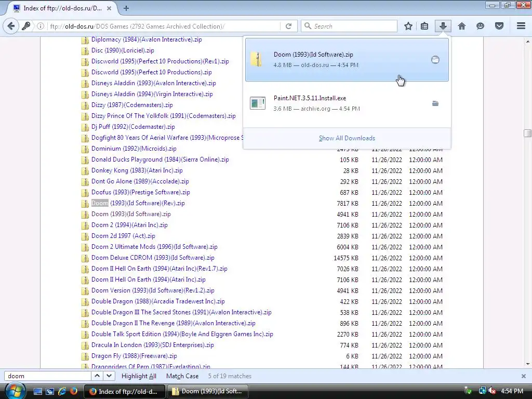The image size is (532, 399).
Task: Show desktop quick launch icon
Action: pos(37,391)
